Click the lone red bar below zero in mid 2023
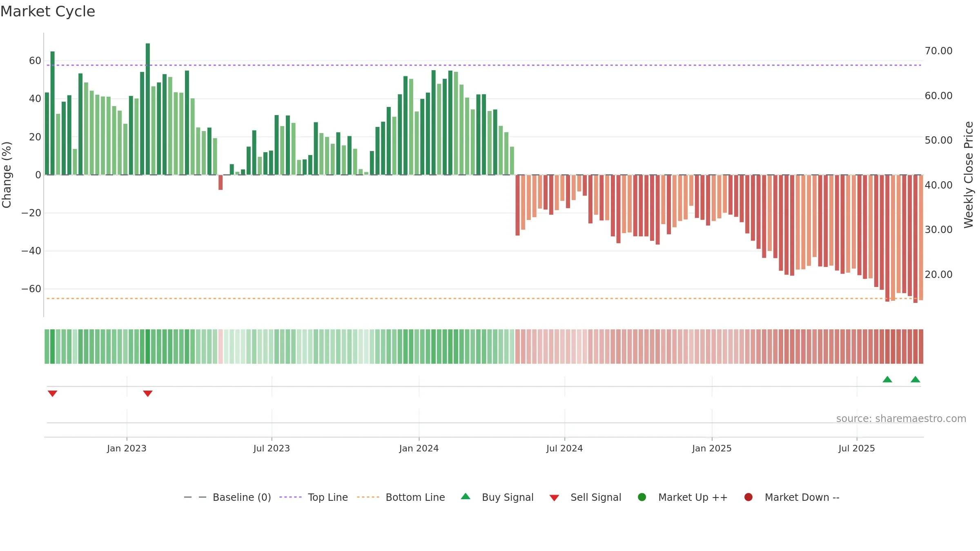 [x=220, y=182]
